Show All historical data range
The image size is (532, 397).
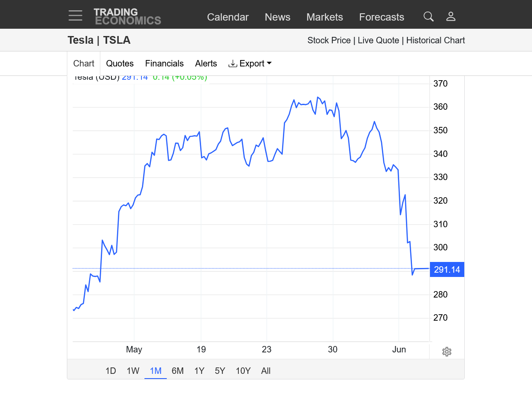click(x=266, y=371)
